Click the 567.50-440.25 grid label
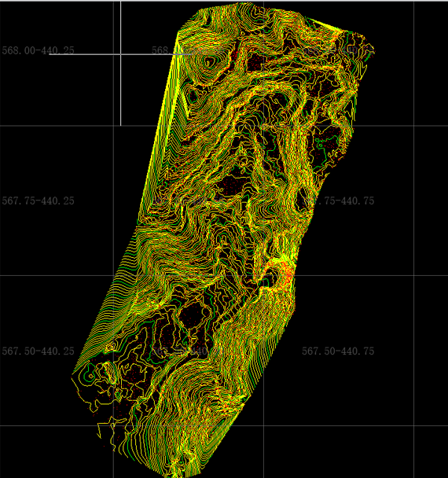This screenshot has height=478, width=448. [38, 351]
